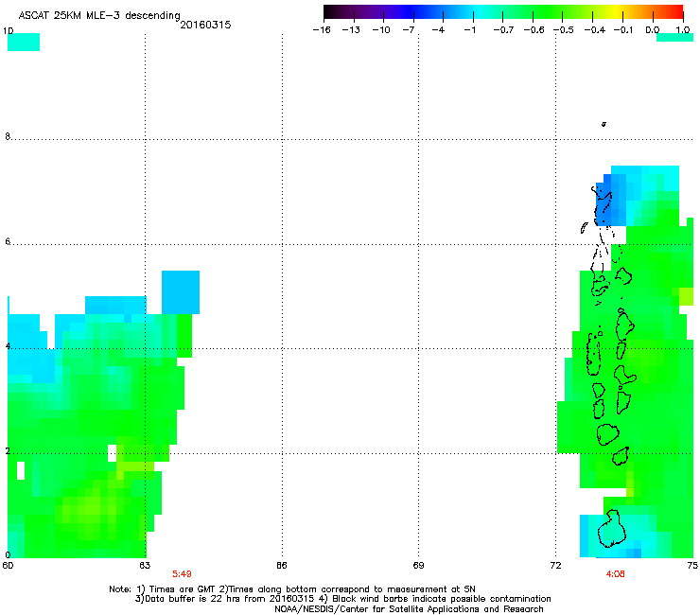Click the longitude axis label "72"

click(x=555, y=566)
